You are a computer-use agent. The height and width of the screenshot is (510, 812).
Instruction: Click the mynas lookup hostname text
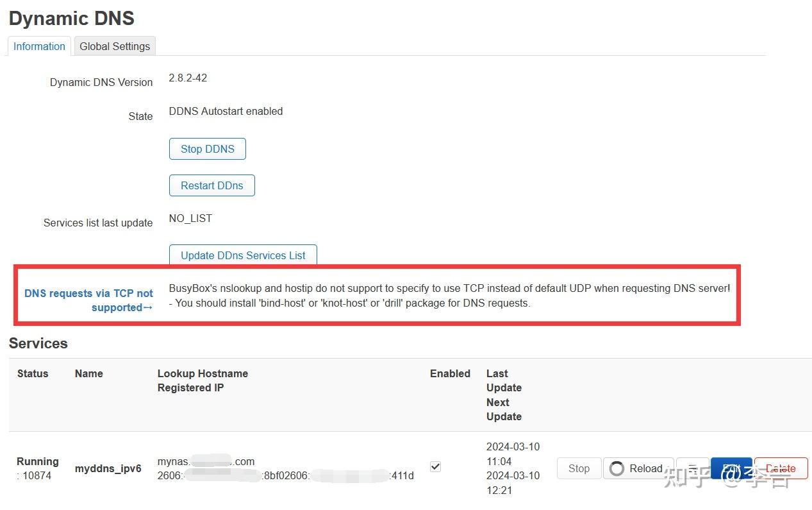(x=206, y=461)
